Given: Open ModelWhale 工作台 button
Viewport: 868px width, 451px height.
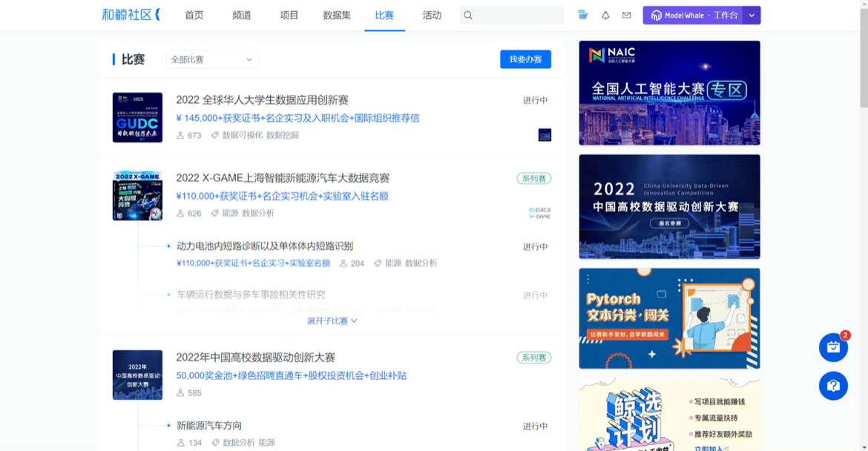Looking at the screenshot, I should pyautogui.click(x=693, y=16).
